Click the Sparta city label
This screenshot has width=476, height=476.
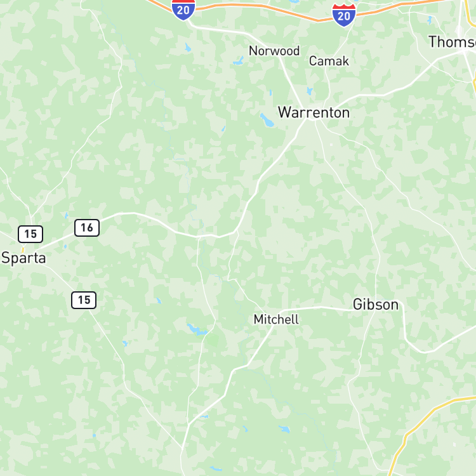tap(23, 258)
